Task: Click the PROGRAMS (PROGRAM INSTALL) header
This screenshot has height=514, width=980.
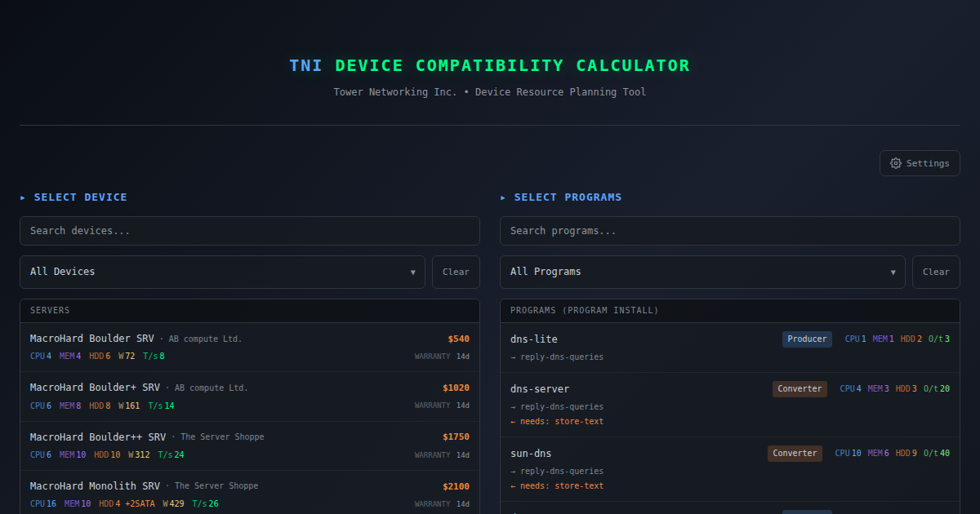Action: coord(730,311)
